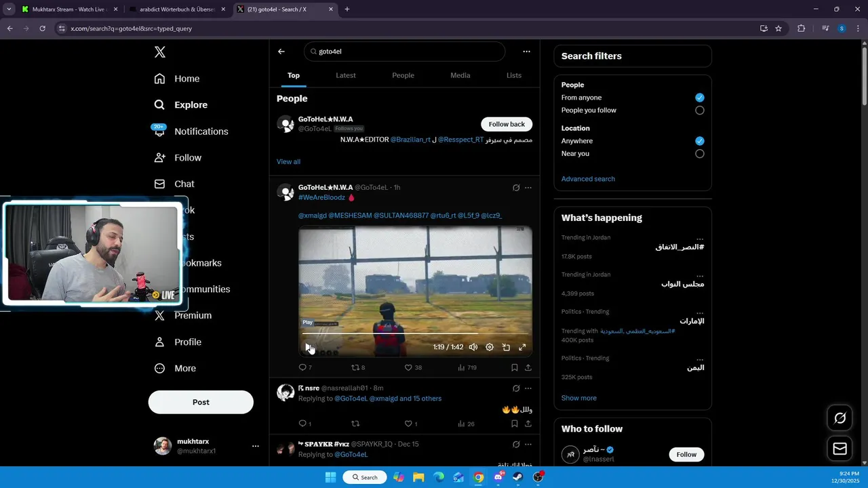Viewport: 868px width, 488px height.
Task: Switch to the Latest tab
Action: (346, 75)
